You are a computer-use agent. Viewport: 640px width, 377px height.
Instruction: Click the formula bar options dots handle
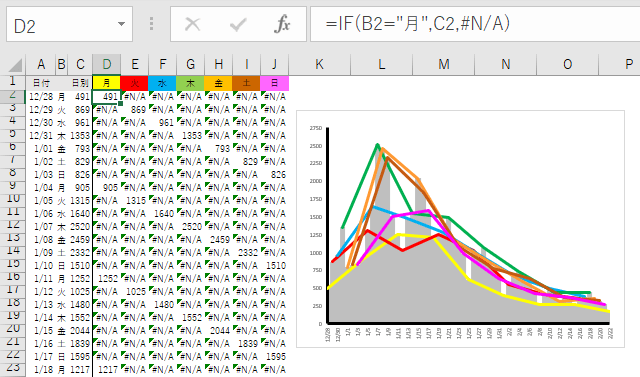[151, 24]
